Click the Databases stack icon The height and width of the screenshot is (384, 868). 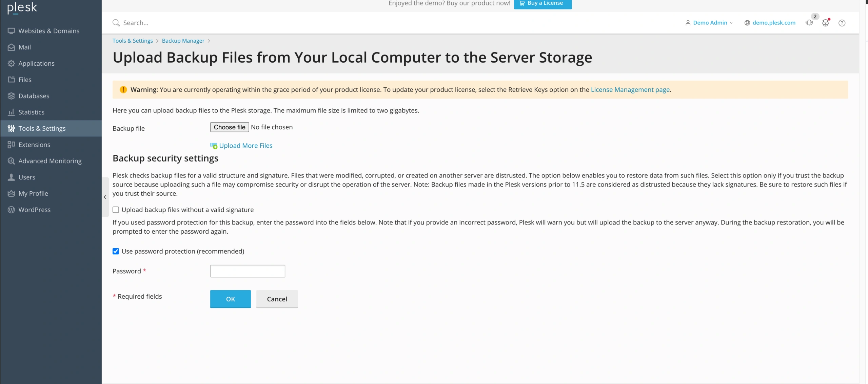coord(11,96)
